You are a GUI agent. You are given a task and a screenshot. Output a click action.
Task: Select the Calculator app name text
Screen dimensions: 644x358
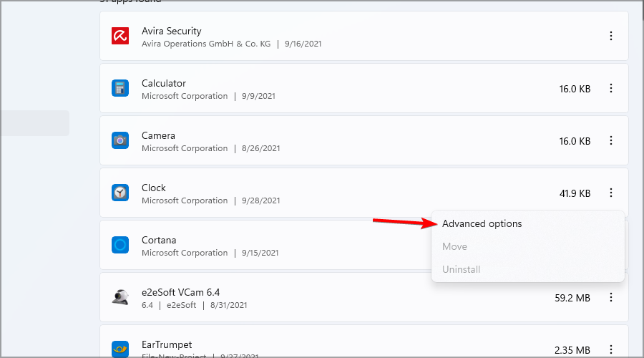click(163, 83)
